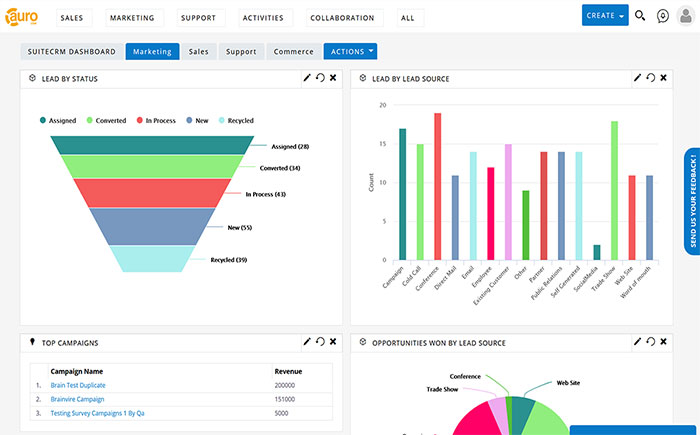Edit the Top Campaigns dashlet
The width and height of the screenshot is (700, 435).
coord(307,342)
